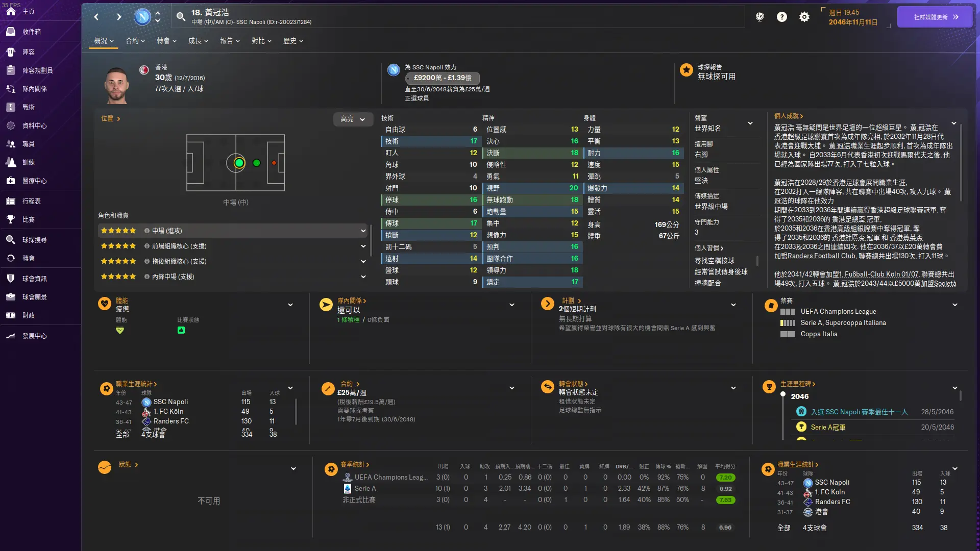Click the football head icon in top bar

pos(759,17)
